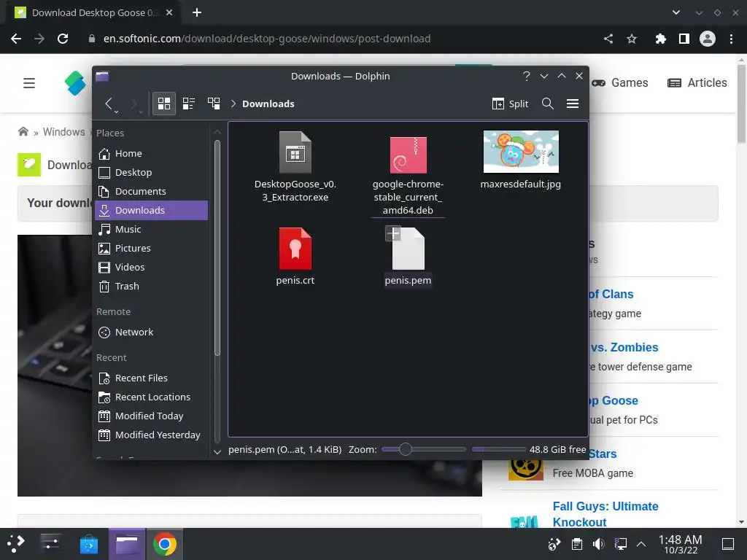Click the Downloads breadcrumb in location bar

[268, 104]
